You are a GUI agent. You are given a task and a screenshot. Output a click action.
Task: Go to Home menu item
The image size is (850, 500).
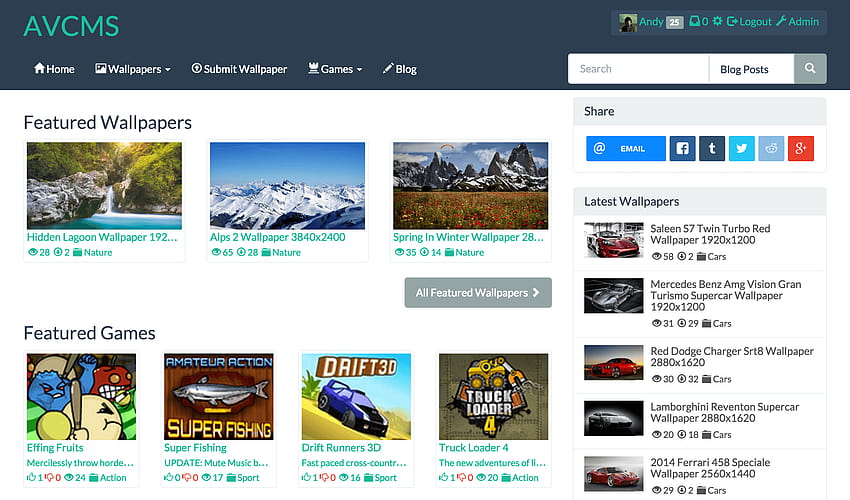pyautogui.click(x=54, y=69)
